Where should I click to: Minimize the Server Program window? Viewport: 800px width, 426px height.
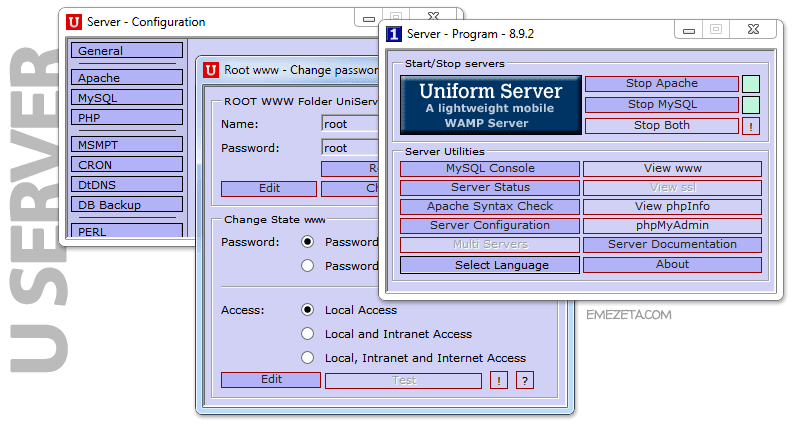point(689,30)
